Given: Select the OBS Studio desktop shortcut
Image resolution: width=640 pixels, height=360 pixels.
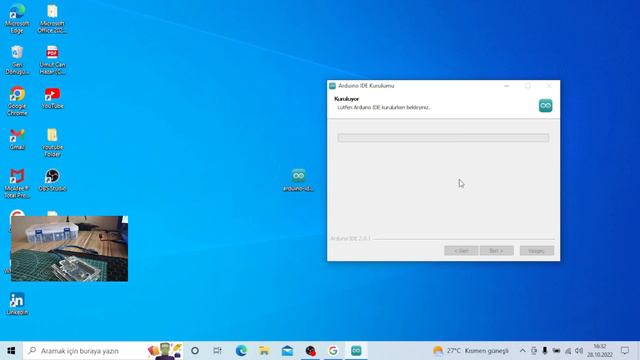Looking at the screenshot, I should point(52,180).
